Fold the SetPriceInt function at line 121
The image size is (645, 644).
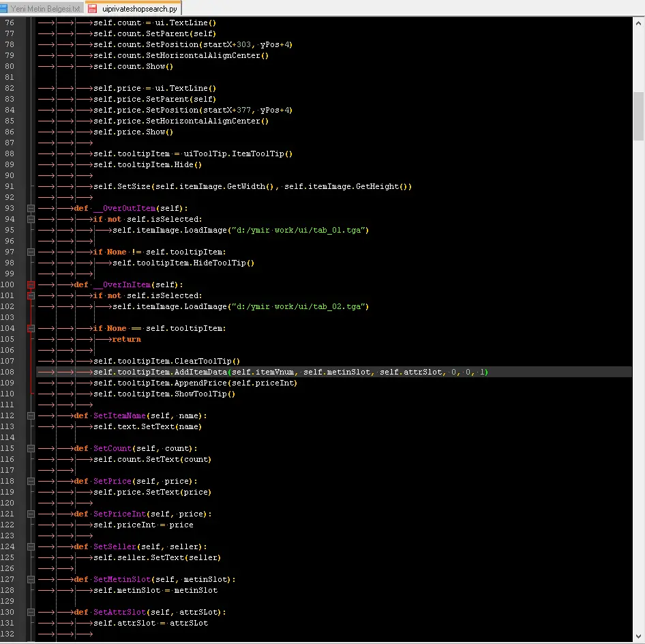tap(31, 514)
